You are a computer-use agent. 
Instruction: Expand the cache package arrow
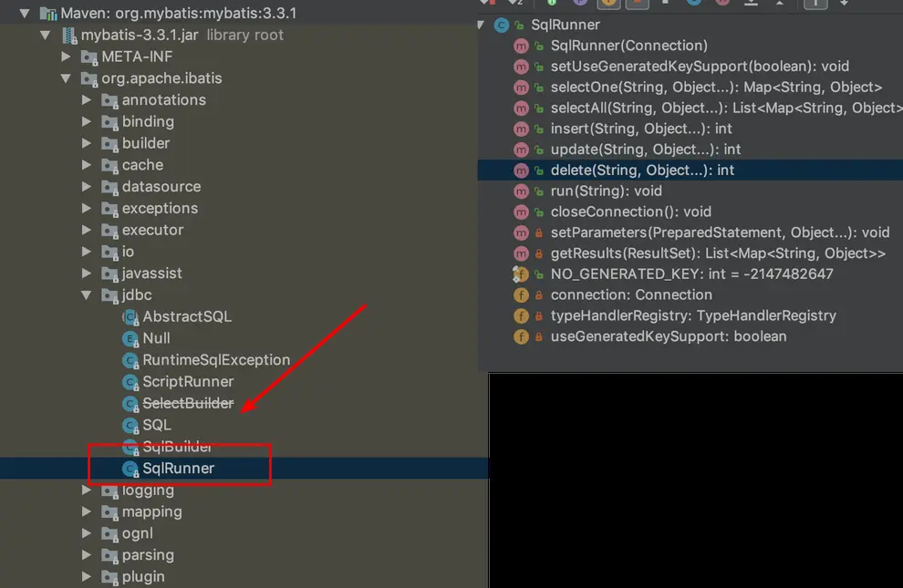click(x=87, y=165)
